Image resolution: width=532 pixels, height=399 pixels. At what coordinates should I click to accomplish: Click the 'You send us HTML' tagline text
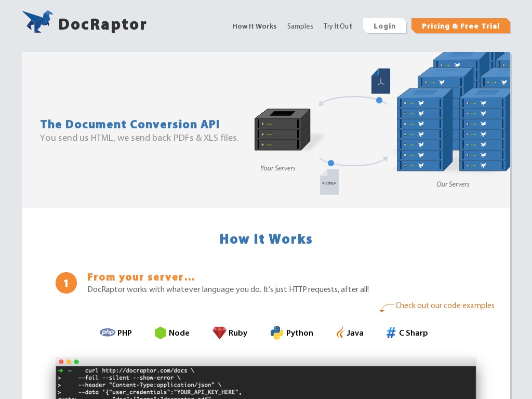pyautogui.click(x=139, y=138)
